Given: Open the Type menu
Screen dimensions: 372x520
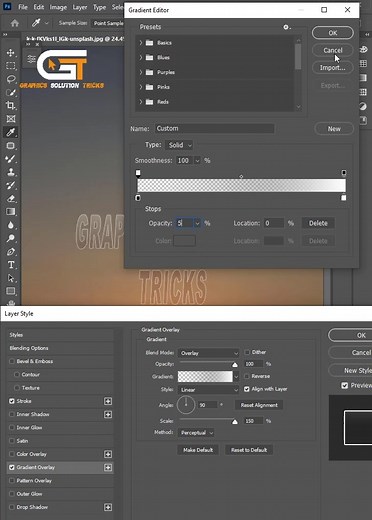Looking at the screenshot, I should pyautogui.click(x=99, y=7).
